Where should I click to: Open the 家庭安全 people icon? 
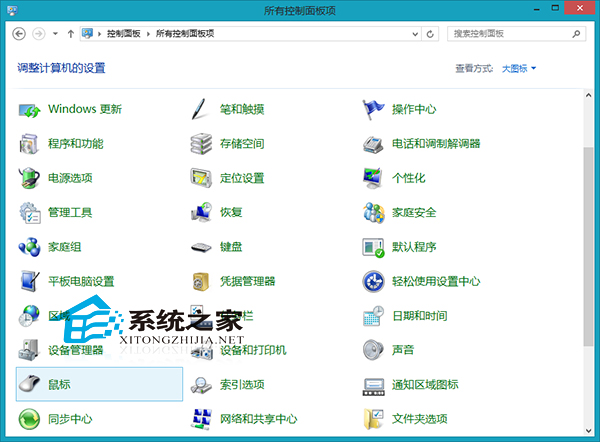pos(373,212)
